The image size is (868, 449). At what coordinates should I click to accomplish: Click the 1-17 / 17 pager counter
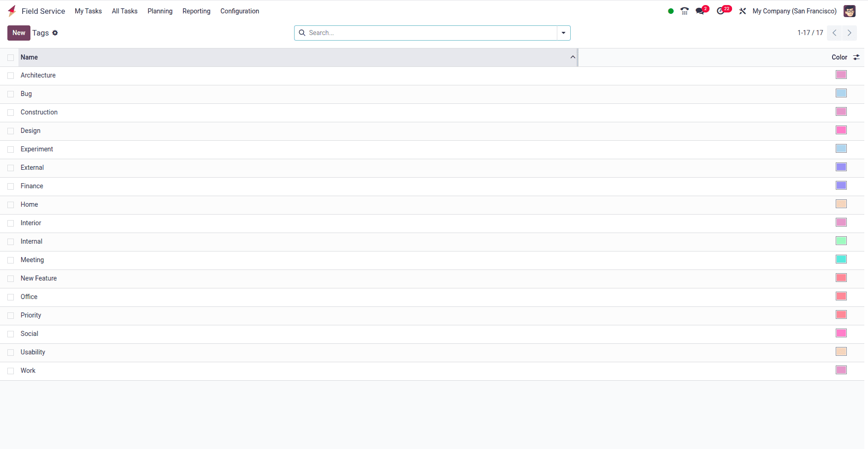[810, 33]
